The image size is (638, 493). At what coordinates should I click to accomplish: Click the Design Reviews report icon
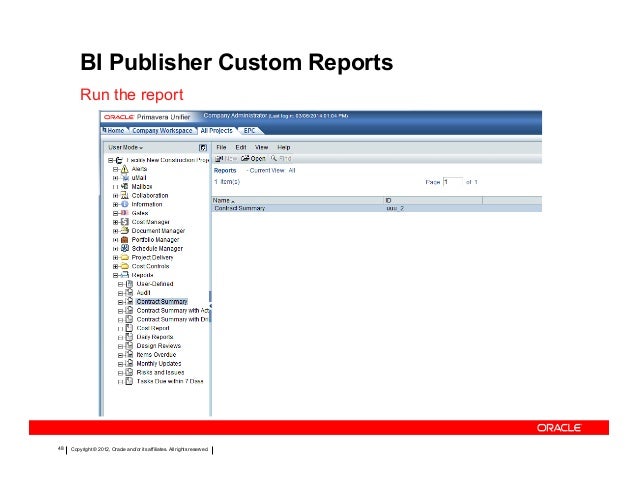tap(129, 345)
